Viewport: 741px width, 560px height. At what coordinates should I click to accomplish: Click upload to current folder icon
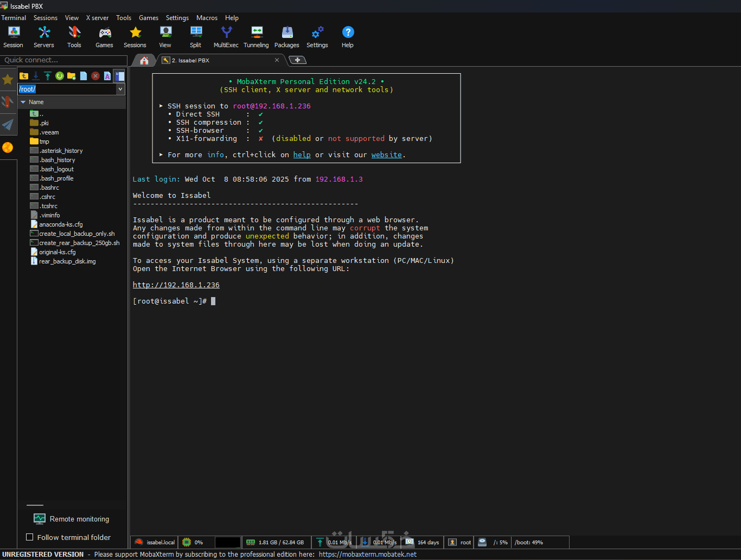48,76
